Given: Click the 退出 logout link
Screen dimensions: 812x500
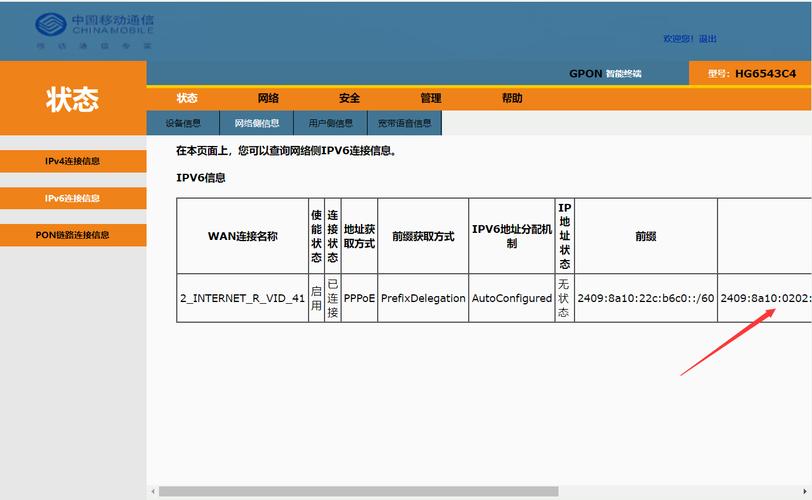Looking at the screenshot, I should [707, 39].
